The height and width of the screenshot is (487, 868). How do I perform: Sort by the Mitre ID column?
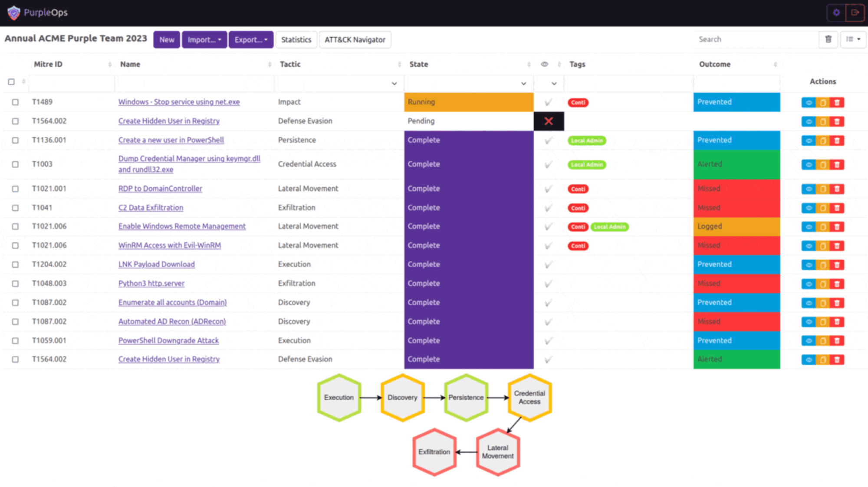pos(48,64)
